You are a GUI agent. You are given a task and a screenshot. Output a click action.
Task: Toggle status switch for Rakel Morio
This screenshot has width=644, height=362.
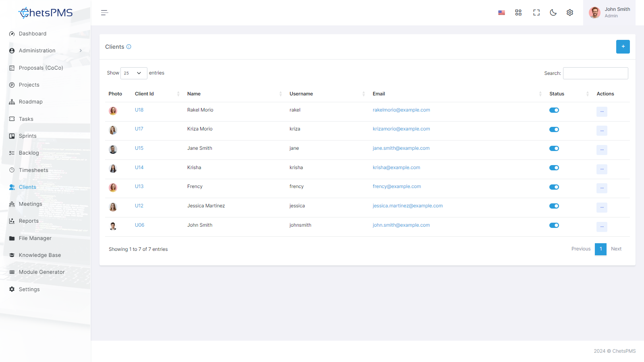click(x=554, y=110)
